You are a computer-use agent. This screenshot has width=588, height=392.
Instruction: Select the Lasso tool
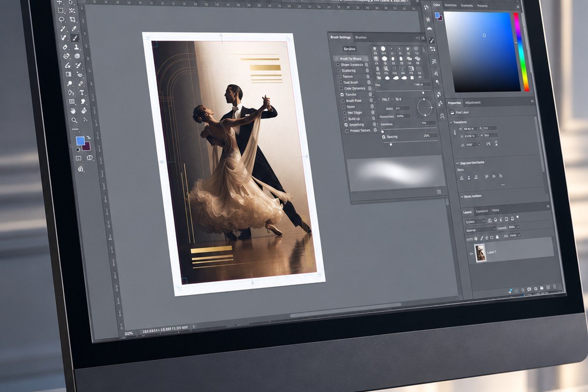62,20
